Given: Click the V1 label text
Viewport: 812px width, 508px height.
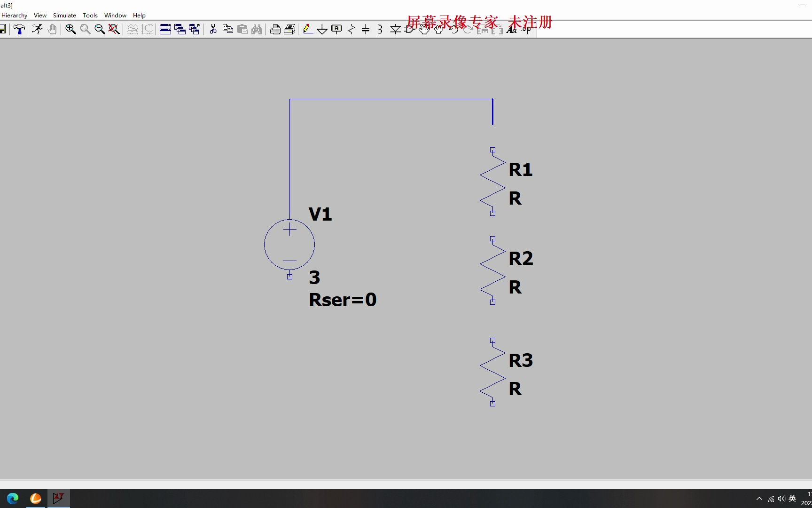Looking at the screenshot, I should click(320, 214).
